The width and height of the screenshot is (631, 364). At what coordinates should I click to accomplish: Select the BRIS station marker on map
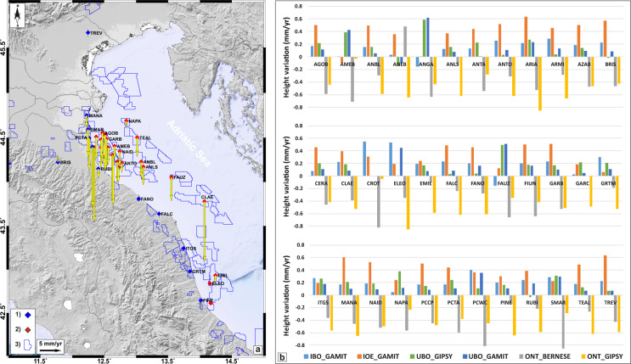click(57, 161)
